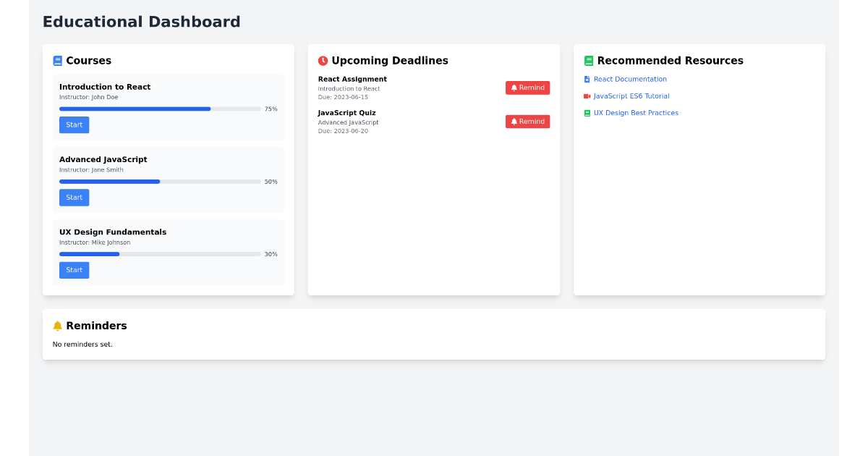Image resolution: width=868 pixels, height=456 pixels.
Task: Click the UX Design Fundamentals course card
Action: pyautogui.click(x=168, y=252)
